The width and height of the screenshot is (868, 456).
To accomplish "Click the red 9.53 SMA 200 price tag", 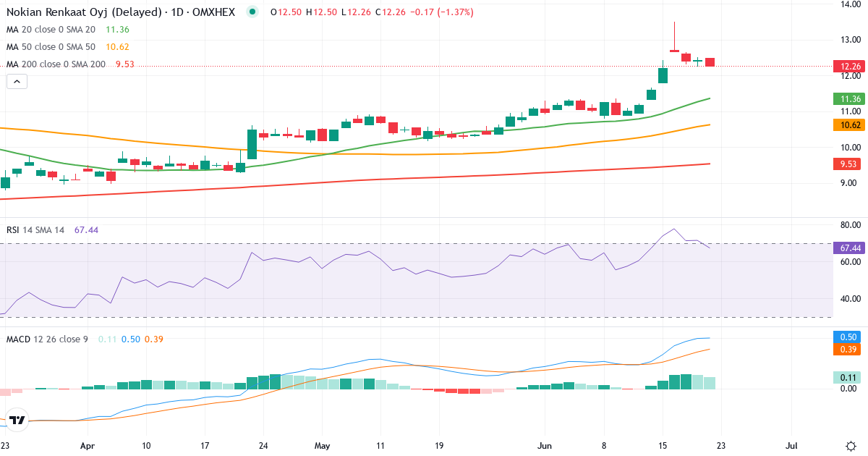I will point(849,164).
